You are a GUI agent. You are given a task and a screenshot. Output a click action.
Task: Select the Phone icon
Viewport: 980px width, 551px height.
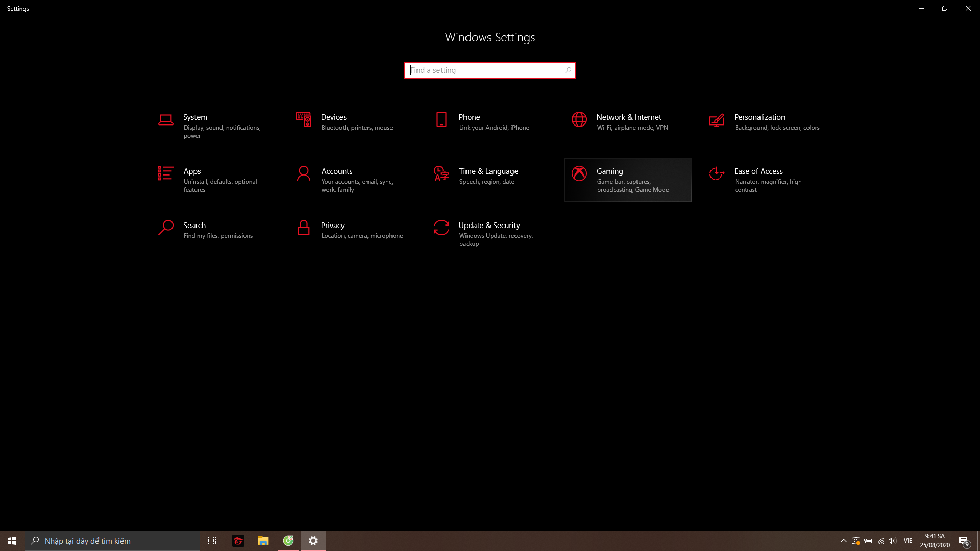(x=442, y=119)
